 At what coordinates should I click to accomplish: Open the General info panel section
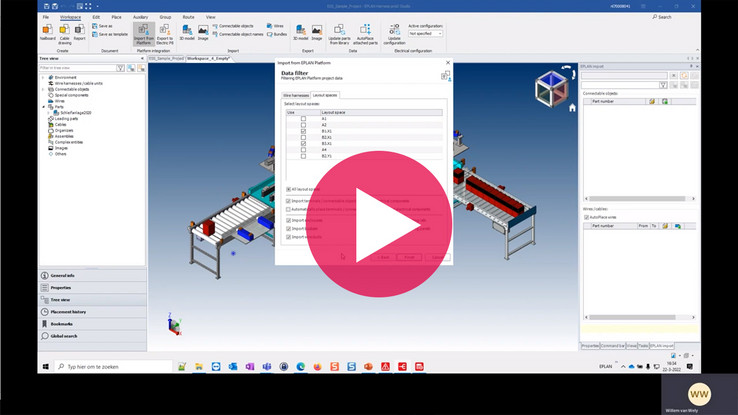92,276
